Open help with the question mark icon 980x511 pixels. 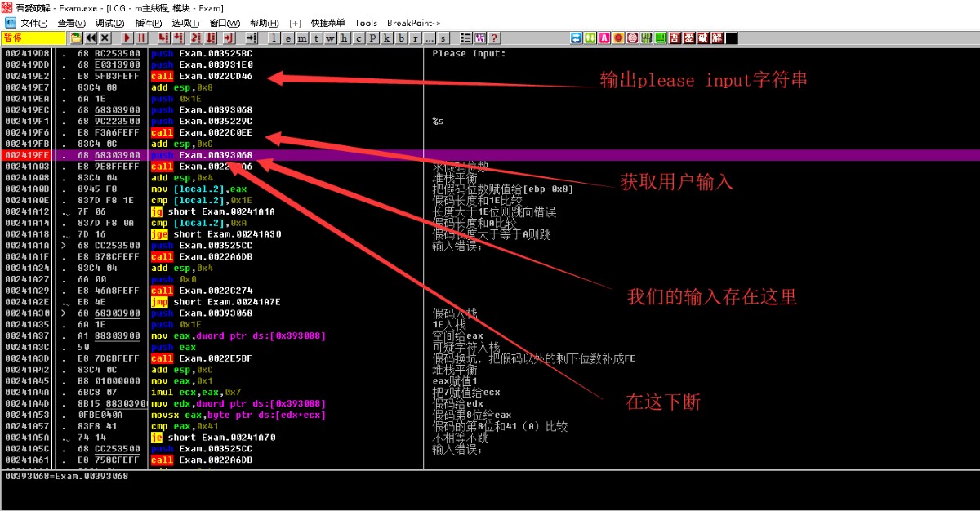tap(494, 38)
